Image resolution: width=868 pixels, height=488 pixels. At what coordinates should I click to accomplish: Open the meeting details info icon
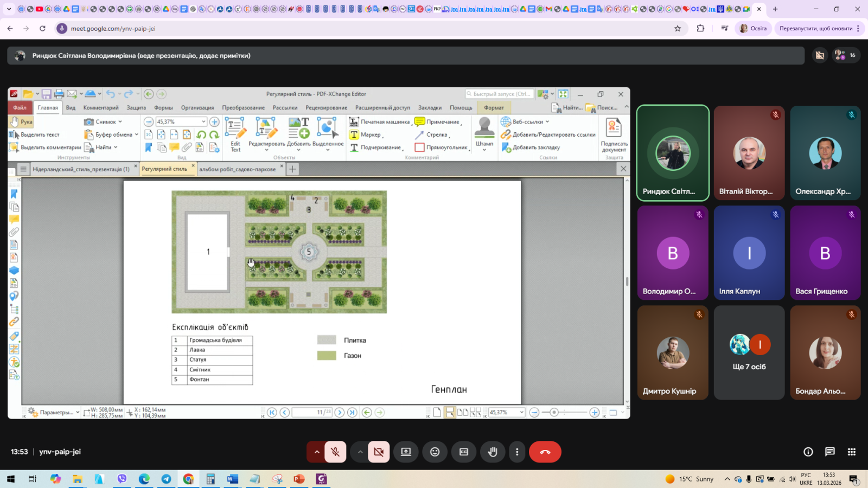pyautogui.click(x=808, y=452)
